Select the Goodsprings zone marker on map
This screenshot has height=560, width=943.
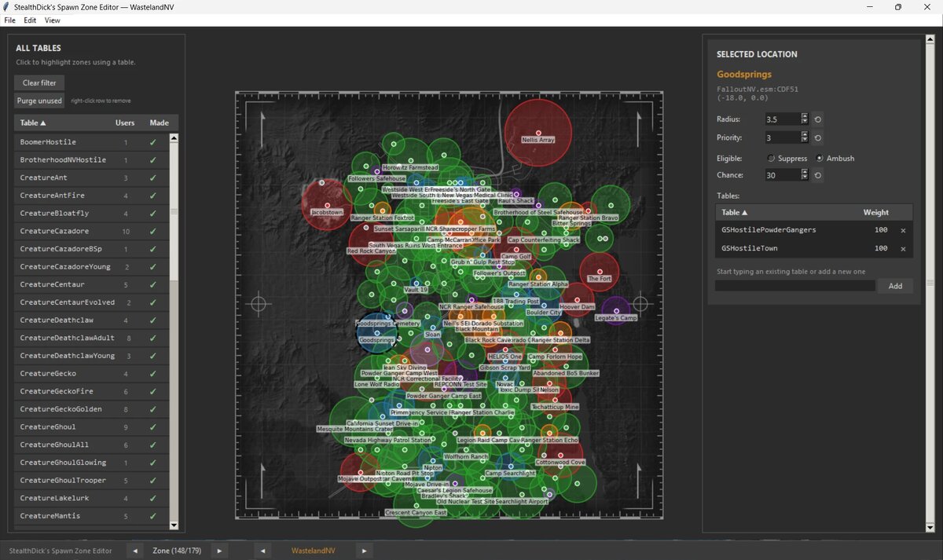376,333
